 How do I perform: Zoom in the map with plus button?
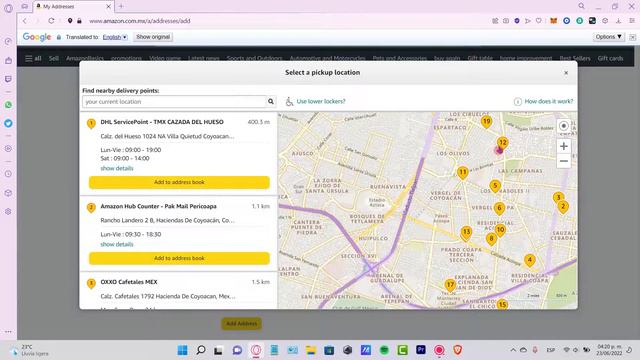564,146
